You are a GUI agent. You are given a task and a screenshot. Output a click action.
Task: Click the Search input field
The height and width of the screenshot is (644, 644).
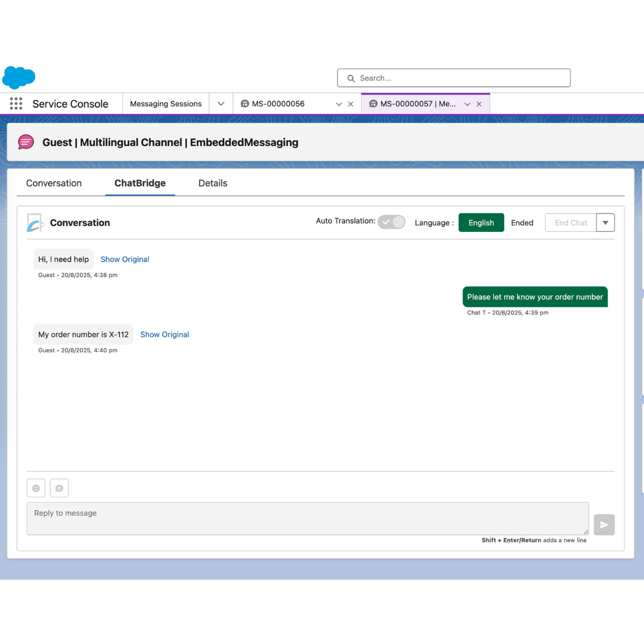pos(454,78)
